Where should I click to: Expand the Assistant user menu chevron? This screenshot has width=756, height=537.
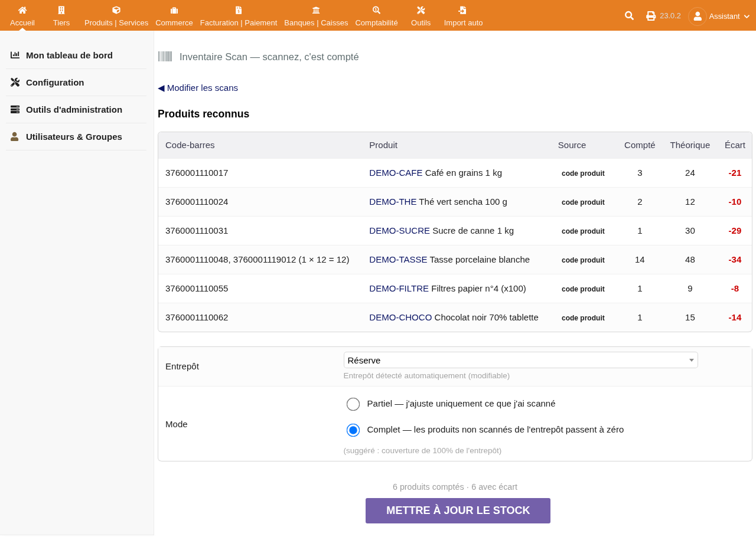747,17
